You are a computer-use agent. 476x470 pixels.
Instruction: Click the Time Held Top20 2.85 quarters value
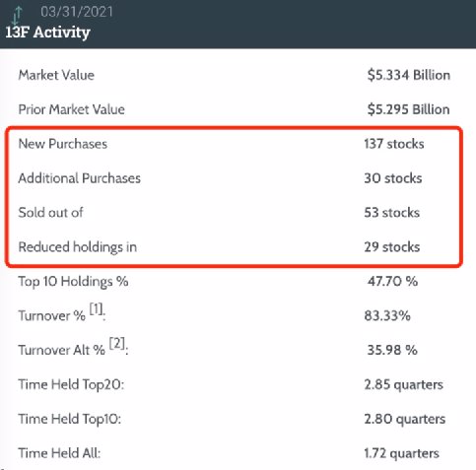[x=403, y=384]
